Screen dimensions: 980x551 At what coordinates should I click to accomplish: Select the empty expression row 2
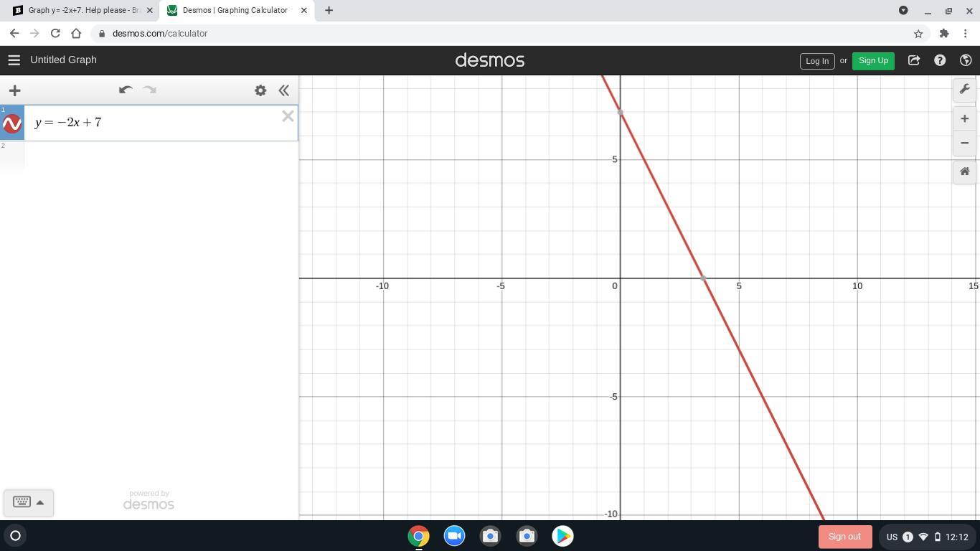tap(161, 158)
